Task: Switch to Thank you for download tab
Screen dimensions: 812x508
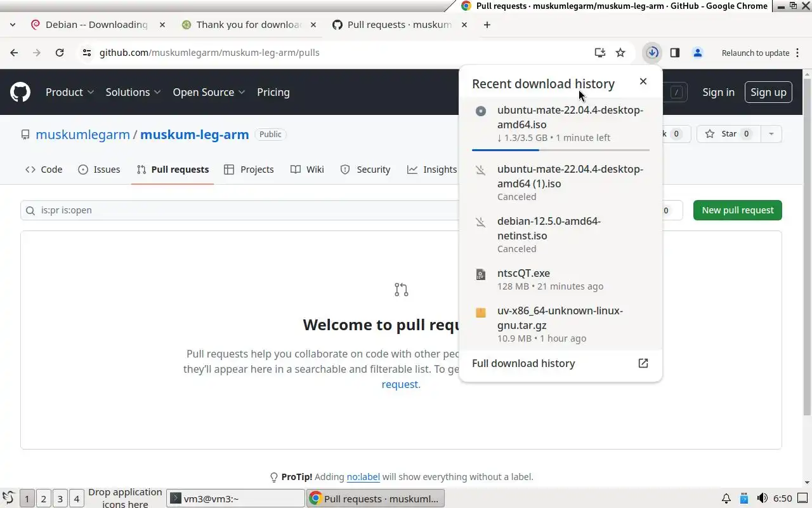Action: pyautogui.click(x=249, y=25)
